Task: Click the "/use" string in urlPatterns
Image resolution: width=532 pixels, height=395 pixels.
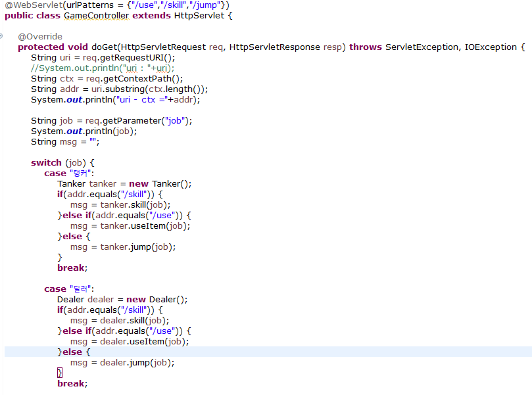Action: pos(145,5)
